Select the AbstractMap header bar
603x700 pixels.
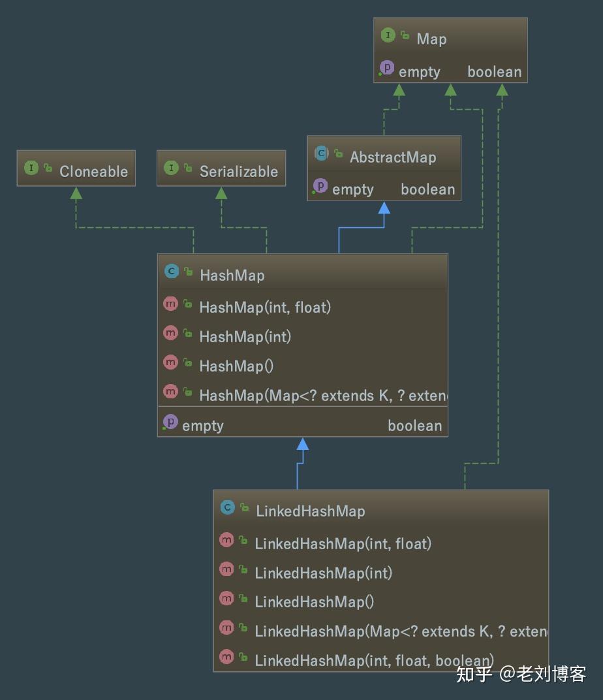coord(384,155)
